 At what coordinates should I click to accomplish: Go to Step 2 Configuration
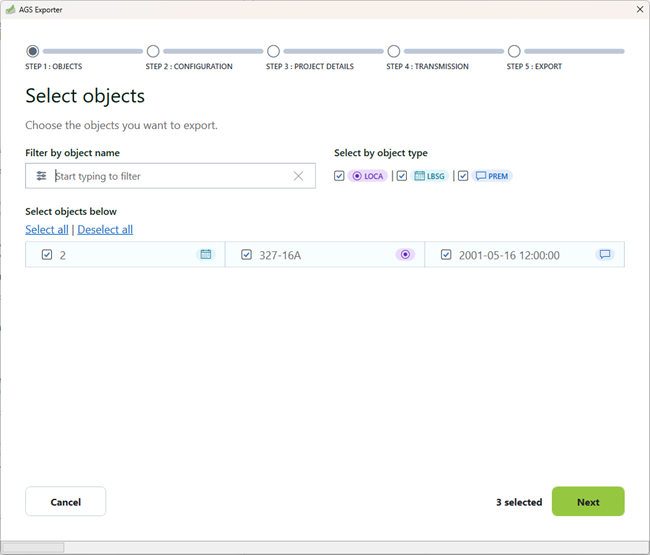[153, 51]
